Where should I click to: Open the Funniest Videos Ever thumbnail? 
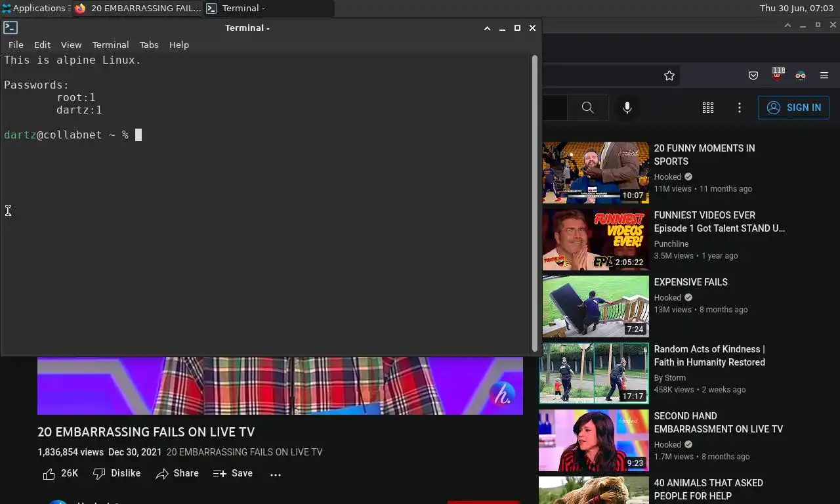(595, 240)
